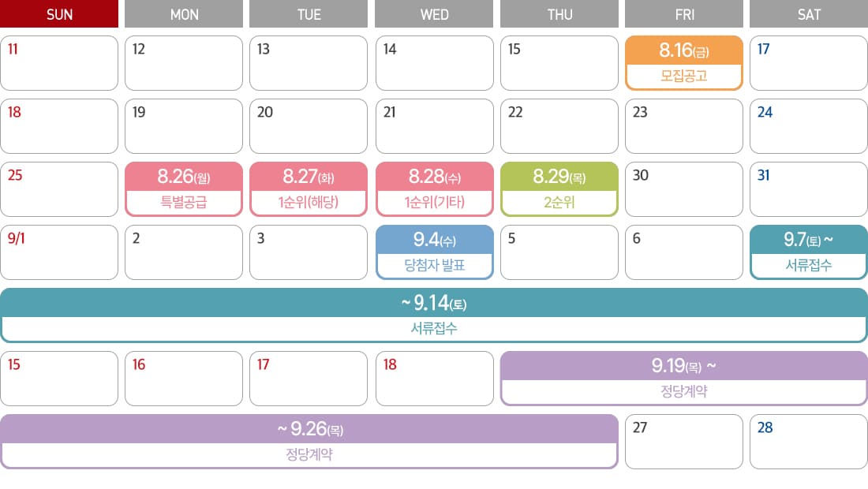
Task: Click the date cell 14 in the first row
Action: pyautogui.click(x=435, y=63)
